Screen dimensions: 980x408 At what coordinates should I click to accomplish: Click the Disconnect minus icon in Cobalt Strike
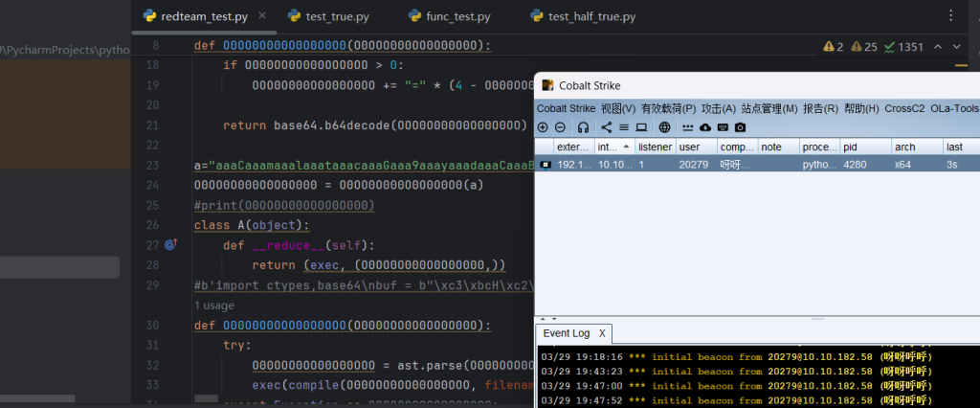pyautogui.click(x=558, y=127)
